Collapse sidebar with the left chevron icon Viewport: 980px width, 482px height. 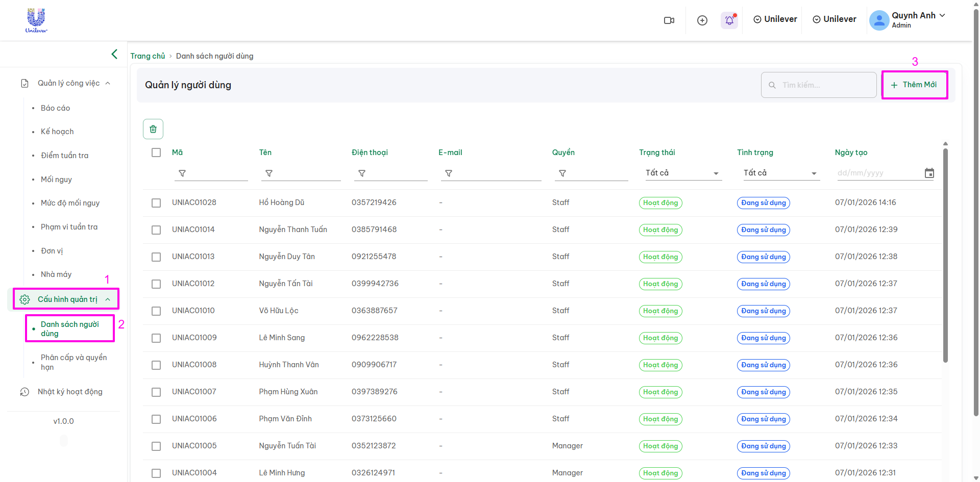[x=114, y=54]
